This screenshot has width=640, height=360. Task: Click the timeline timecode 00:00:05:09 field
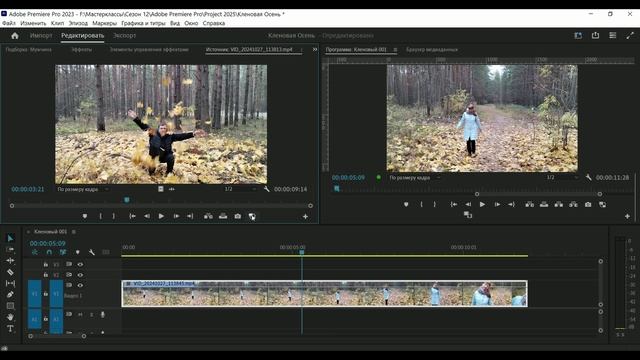47,243
